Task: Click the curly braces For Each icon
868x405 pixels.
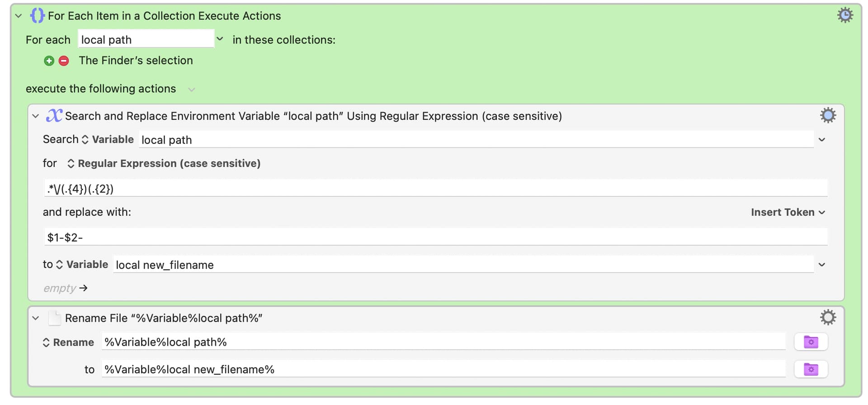Action: (x=37, y=15)
